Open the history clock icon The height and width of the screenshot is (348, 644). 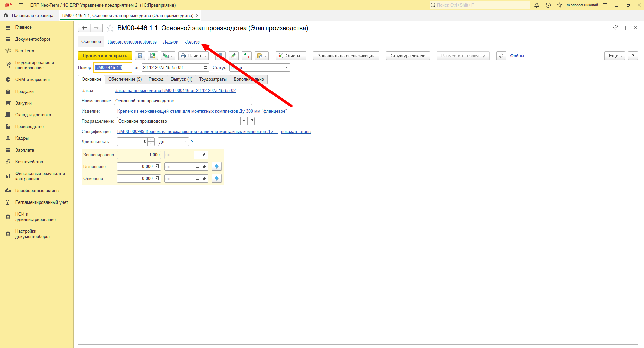548,5
